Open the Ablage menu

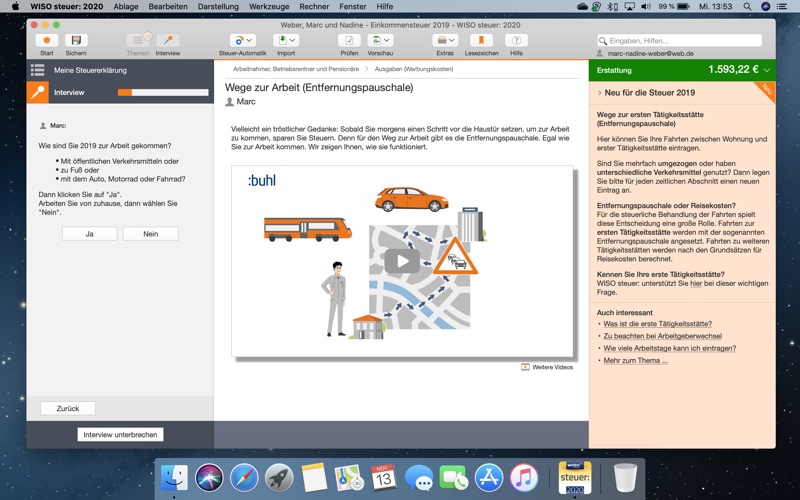coord(126,7)
